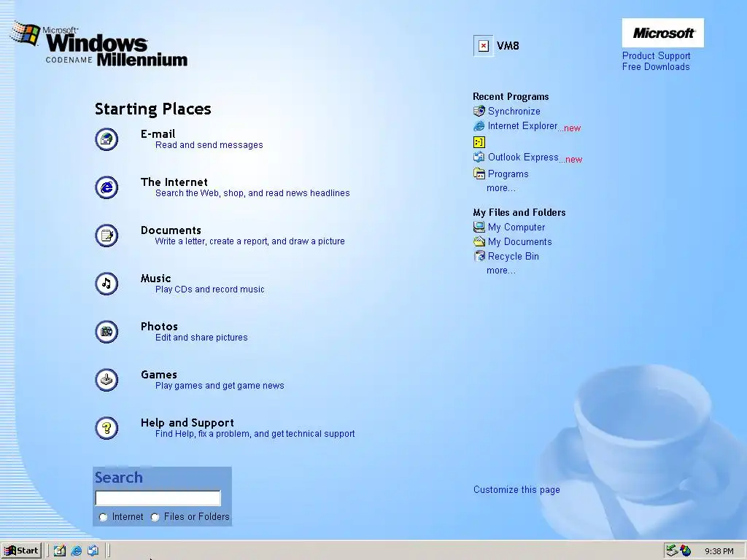Click the taskbar clock showing 9:38 PM
This screenshot has height=560, width=747.
719,551
